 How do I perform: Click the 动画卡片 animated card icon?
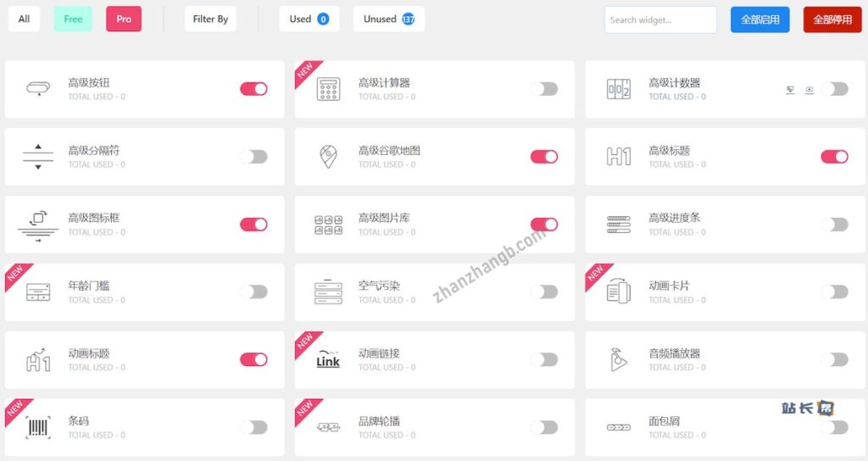[618, 292]
